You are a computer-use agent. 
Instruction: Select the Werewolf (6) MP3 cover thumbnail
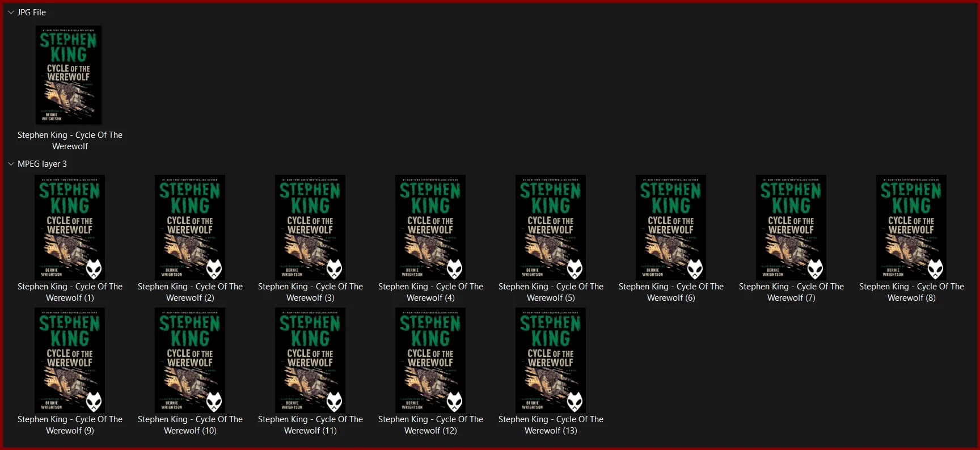[671, 228]
